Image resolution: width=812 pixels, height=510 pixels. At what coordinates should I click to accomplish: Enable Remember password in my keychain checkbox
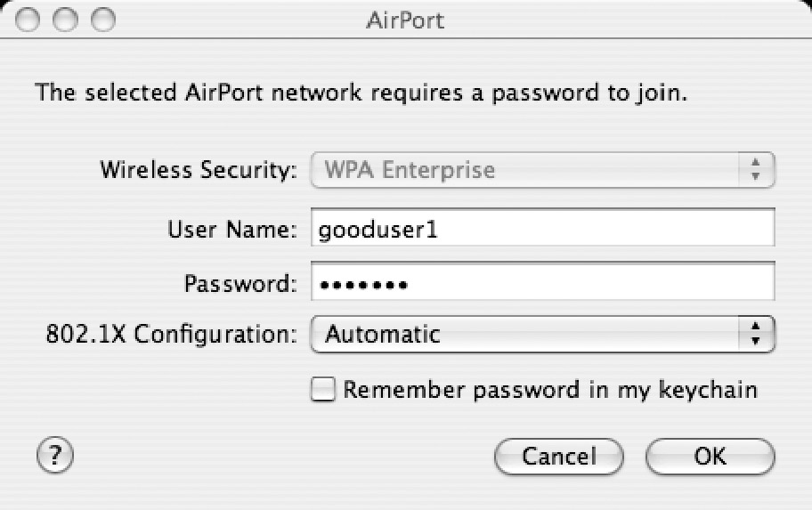point(322,389)
